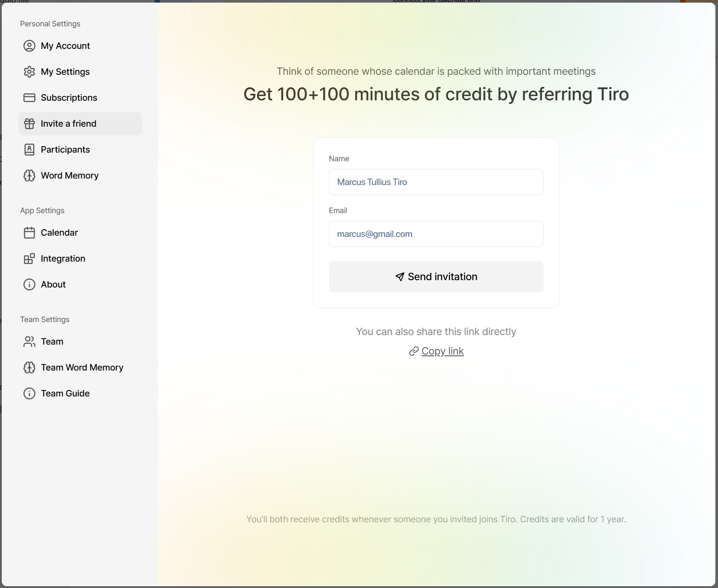
Task: Click the Participants people icon
Action: click(29, 149)
